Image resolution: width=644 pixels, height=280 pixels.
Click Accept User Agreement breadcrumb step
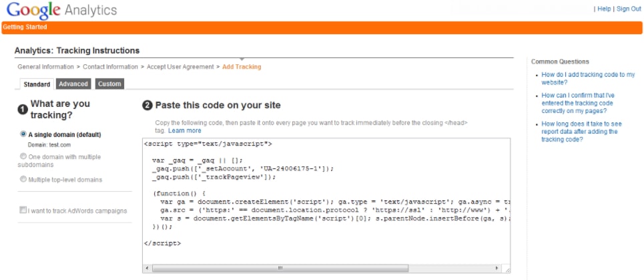[x=180, y=67]
